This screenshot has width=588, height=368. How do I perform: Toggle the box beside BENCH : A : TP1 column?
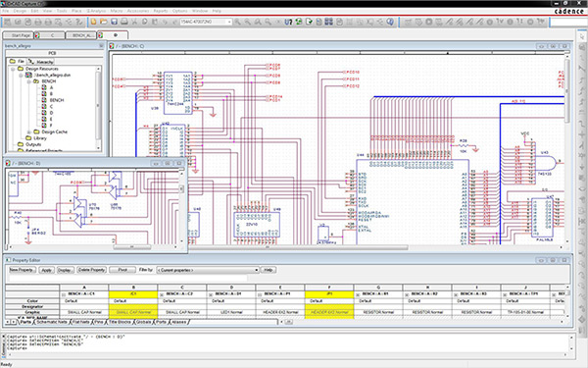point(505,294)
